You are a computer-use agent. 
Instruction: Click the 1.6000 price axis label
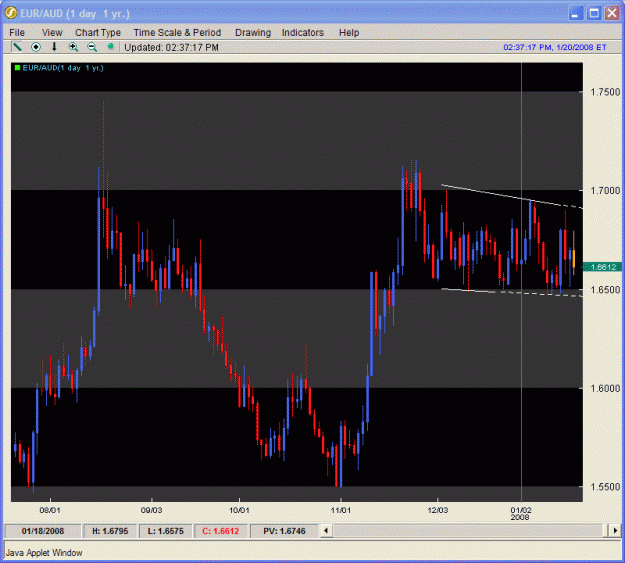(x=605, y=388)
